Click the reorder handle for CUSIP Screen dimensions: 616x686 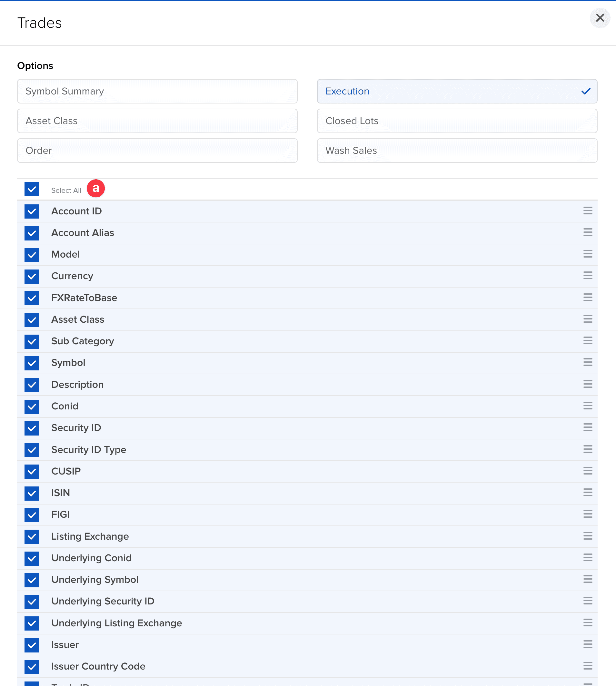pyautogui.click(x=588, y=471)
